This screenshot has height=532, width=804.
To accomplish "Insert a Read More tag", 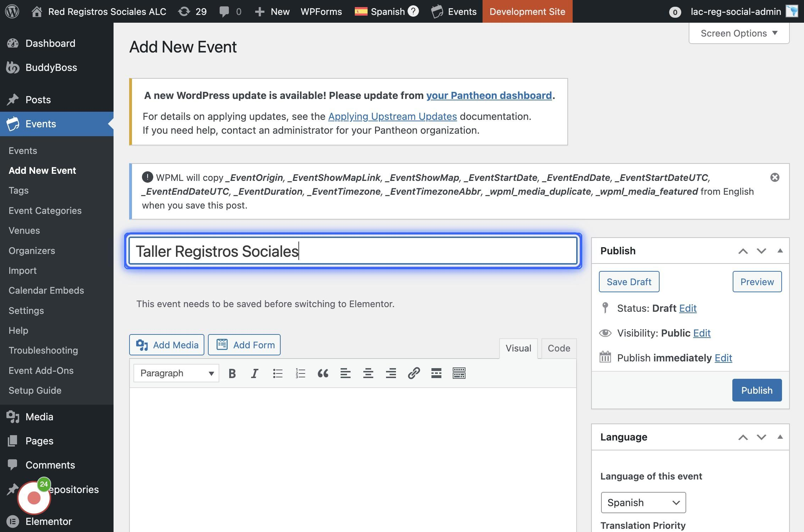I will 436,373.
